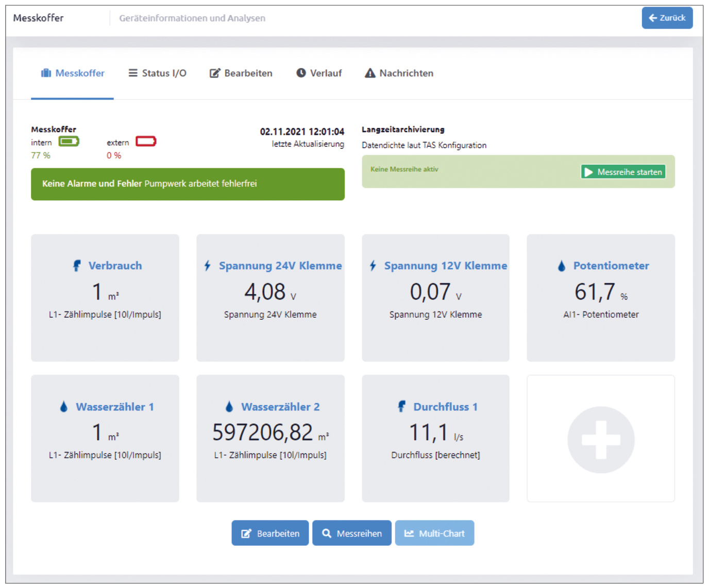
Task: Click the water drop icon beside Potentiometer
Action: pyautogui.click(x=562, y=266)
